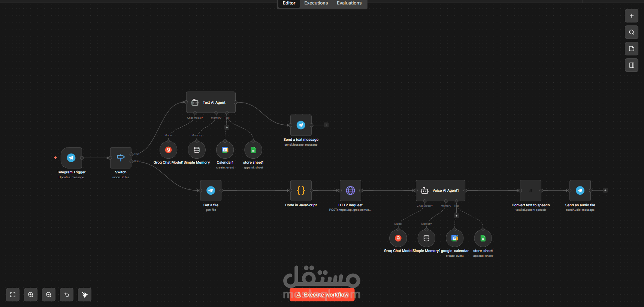Click the Groq Chat Model node under Voice Agent
This screenshot has height=307, width=644.
398,238
